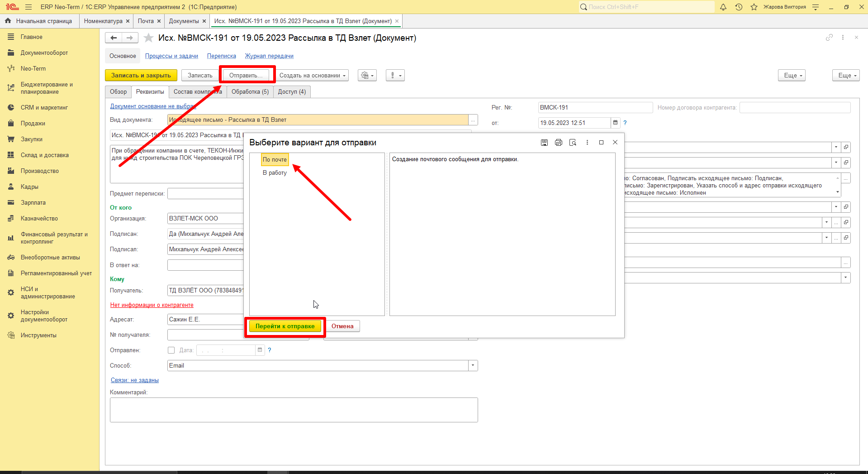Open favorites star in title bar
This screenshot has height=474, width=868.
[754, 7]
